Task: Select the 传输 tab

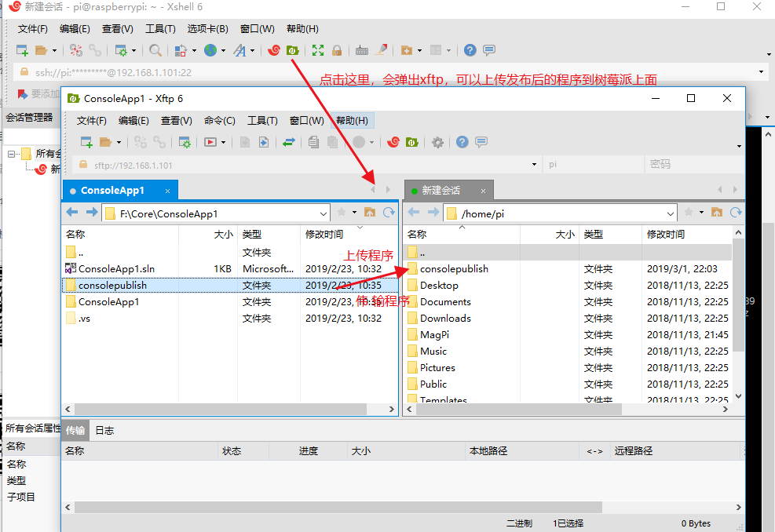Action: pyautogui.click(x=75, y=431)
